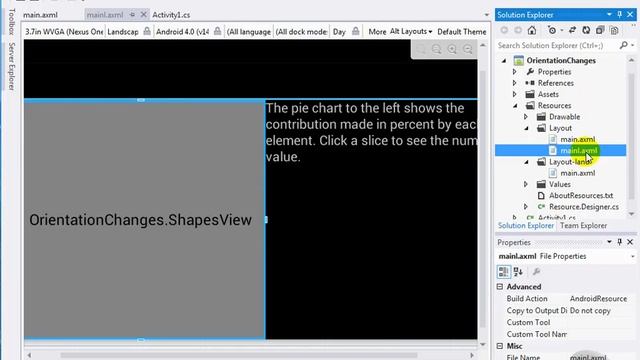Open the Day time mode dropdown
Viewport: 640px width, 360px height.
(339, 31)
